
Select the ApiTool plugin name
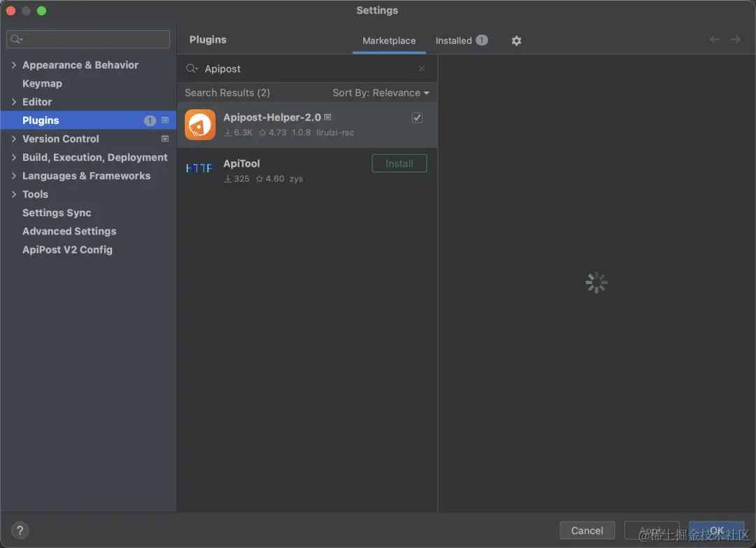(241, 163)
